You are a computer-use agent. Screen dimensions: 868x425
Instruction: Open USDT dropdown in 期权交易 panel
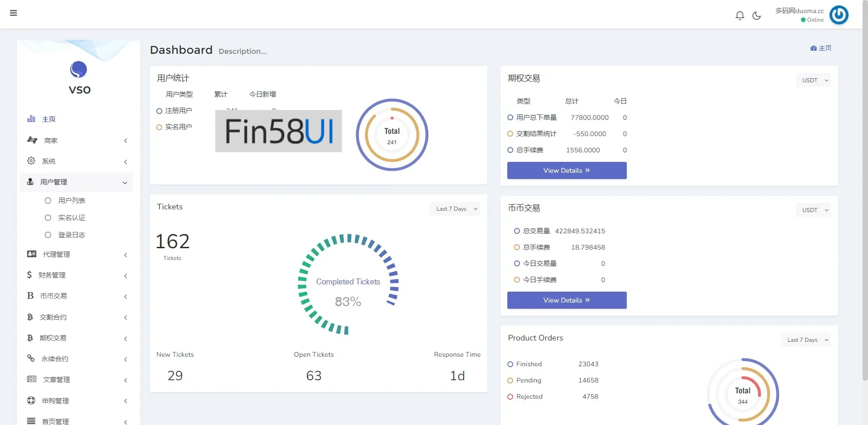click(x=813, y=80)
